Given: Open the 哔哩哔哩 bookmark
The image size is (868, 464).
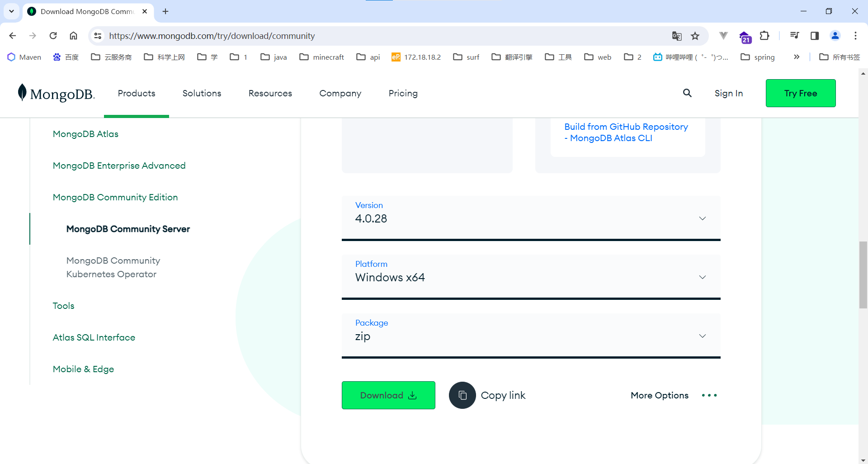Looking at the screenshot, I should click(x=691, y=57).
